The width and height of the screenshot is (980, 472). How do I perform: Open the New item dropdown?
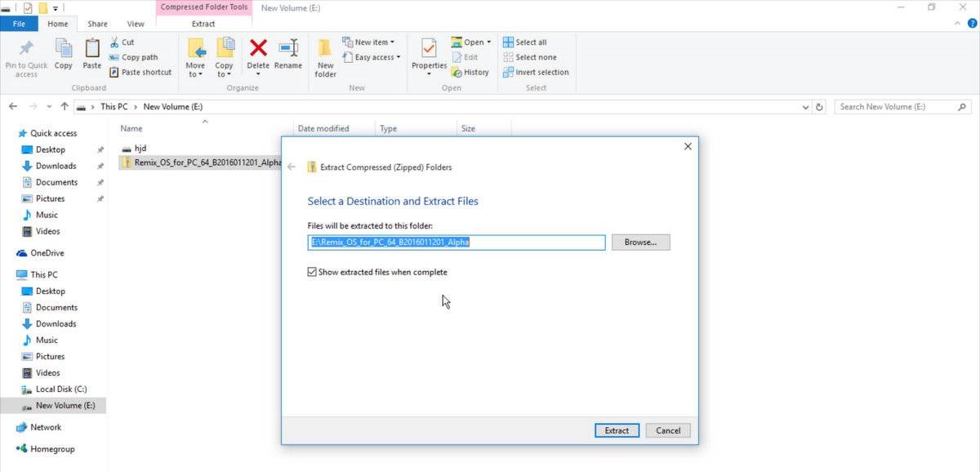tap(368, 42)
